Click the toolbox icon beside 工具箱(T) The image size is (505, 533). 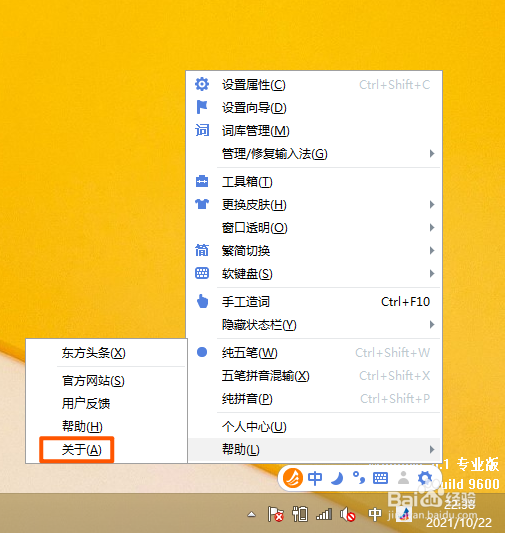click(202, 182)
